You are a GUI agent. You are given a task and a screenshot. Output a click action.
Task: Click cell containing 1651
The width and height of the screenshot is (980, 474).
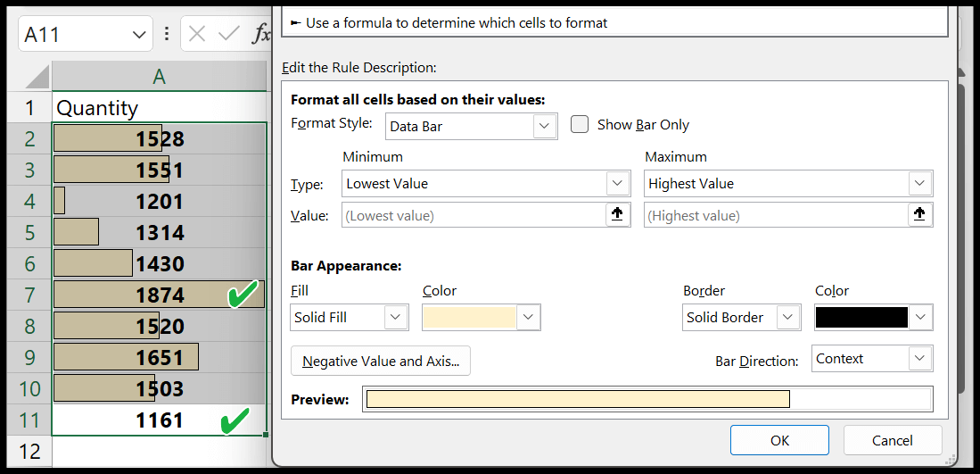pyautogui.click(x=160, y=357)
